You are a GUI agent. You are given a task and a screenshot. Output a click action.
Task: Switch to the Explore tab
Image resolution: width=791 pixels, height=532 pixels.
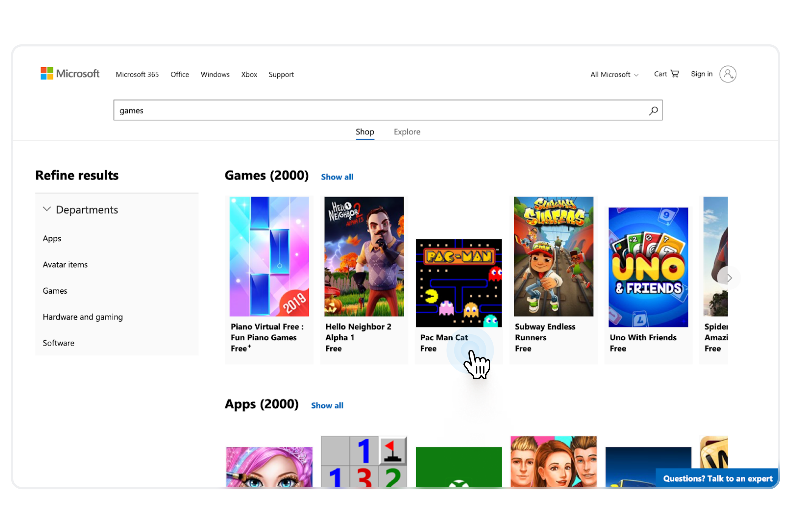(x=407, y=132)
